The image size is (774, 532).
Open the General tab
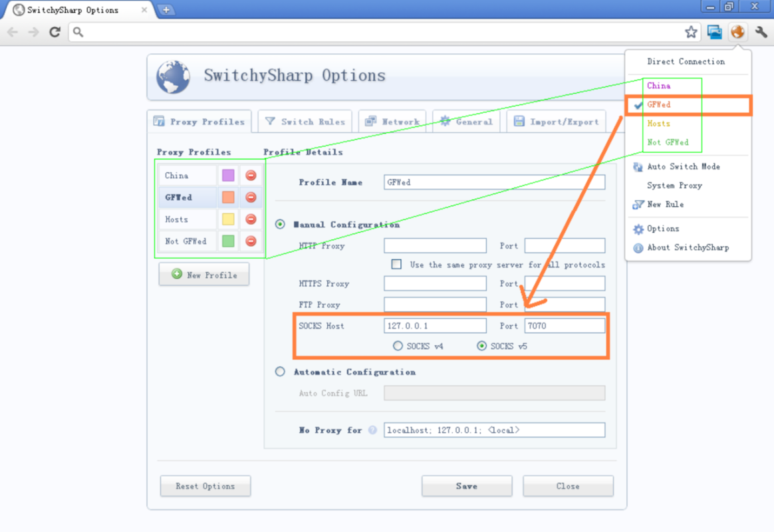coord(466,122)
